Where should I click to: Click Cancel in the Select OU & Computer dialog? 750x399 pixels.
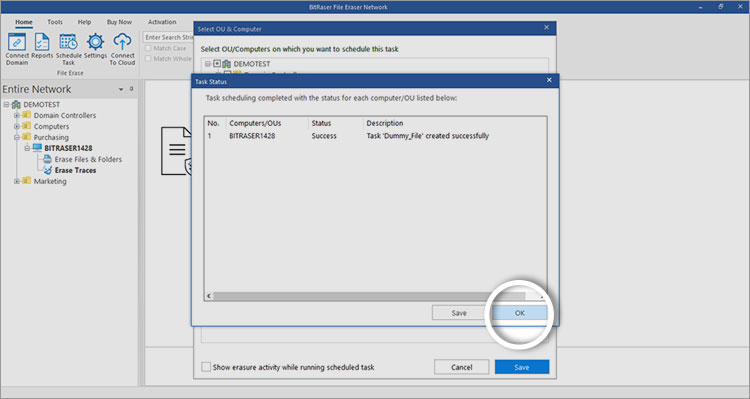click(462, 367)
